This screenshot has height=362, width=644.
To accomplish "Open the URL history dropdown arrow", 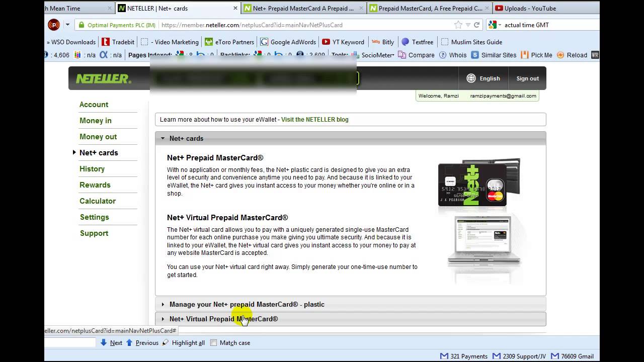I will [x=468, y=25].
